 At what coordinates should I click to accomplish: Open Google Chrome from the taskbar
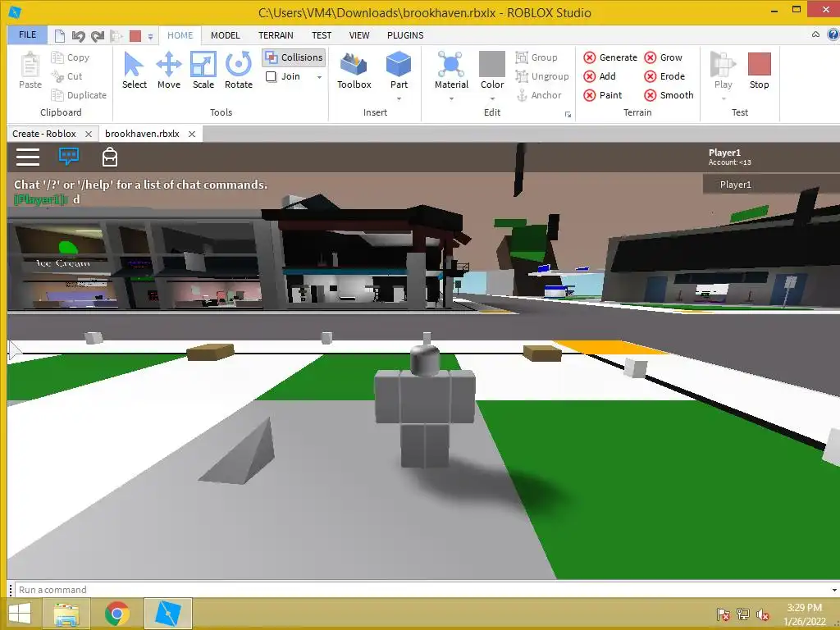pyautogui.click(x=117, y=614)
